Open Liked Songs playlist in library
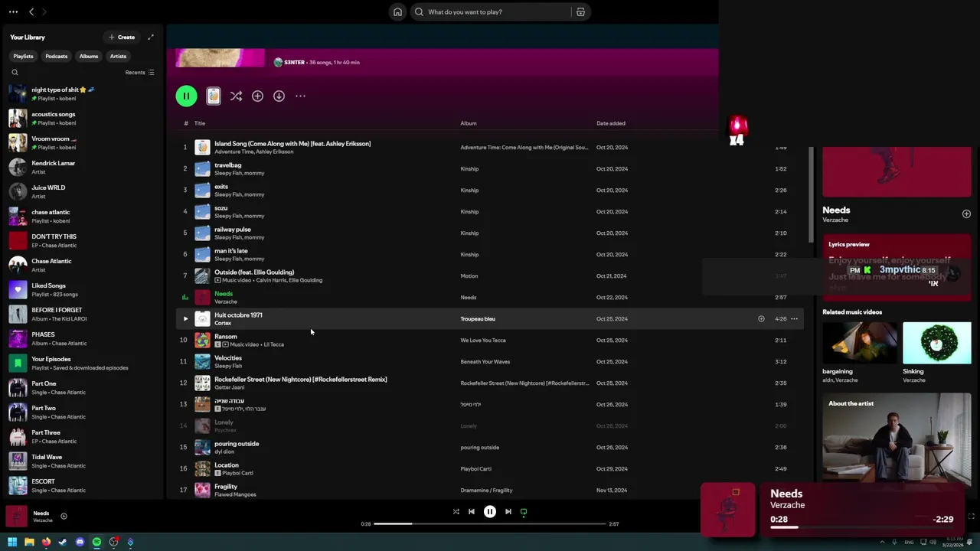This screenshot has width=980, height=551. click(83, 290)
